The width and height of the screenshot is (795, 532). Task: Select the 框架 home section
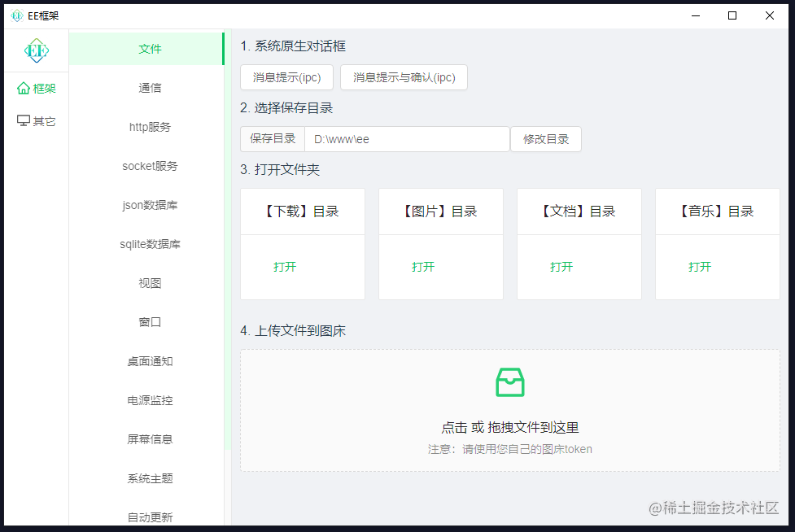(36, 89)
